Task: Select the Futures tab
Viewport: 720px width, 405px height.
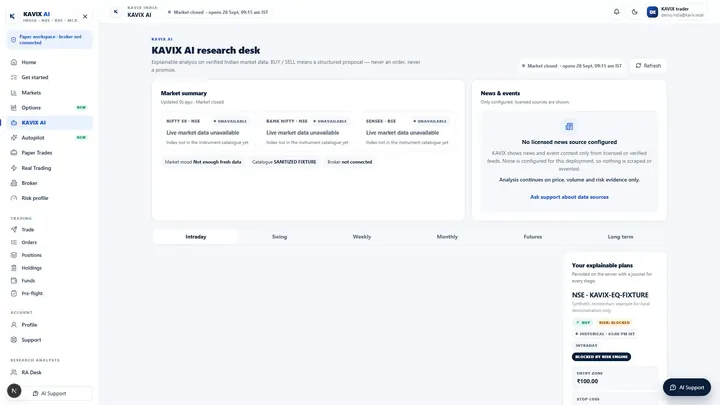Action: click(533, 237)
